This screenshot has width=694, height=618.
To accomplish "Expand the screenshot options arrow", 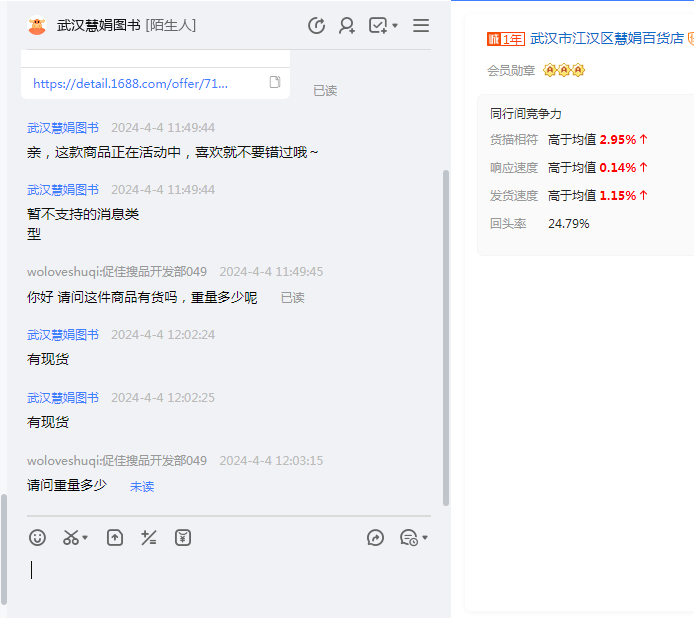I will [x=86, y=538].
